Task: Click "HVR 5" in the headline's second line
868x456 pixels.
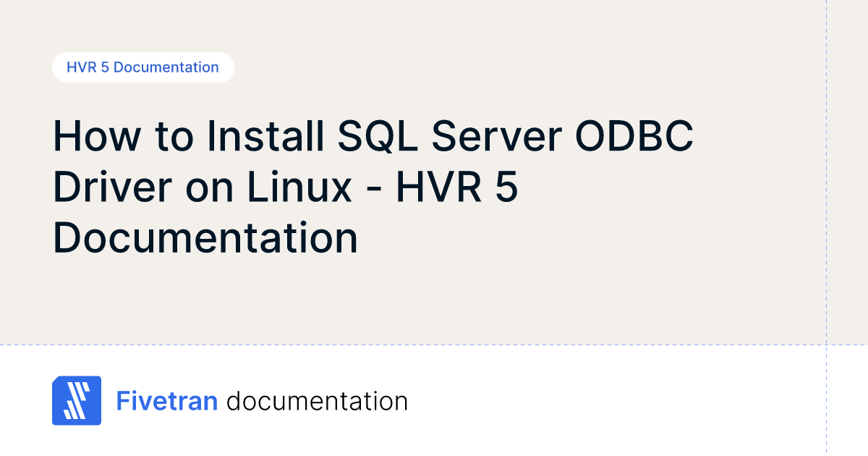Action: tap(456, 187)
